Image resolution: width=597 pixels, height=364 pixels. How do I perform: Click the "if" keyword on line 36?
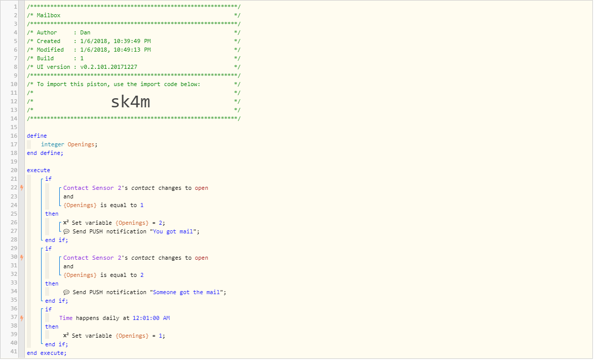(x=48, y=310)
